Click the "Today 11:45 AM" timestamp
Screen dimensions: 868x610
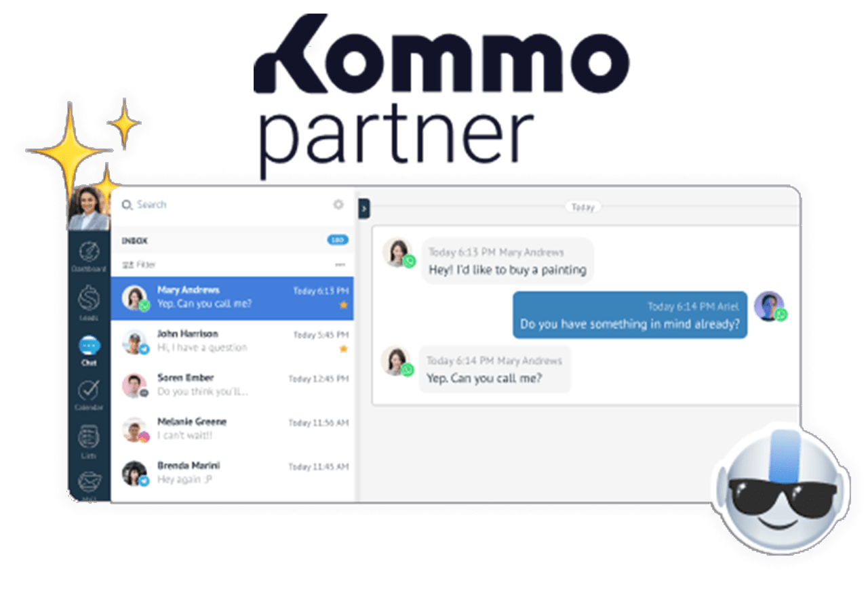pyautogui.click(x=319, y=467)
